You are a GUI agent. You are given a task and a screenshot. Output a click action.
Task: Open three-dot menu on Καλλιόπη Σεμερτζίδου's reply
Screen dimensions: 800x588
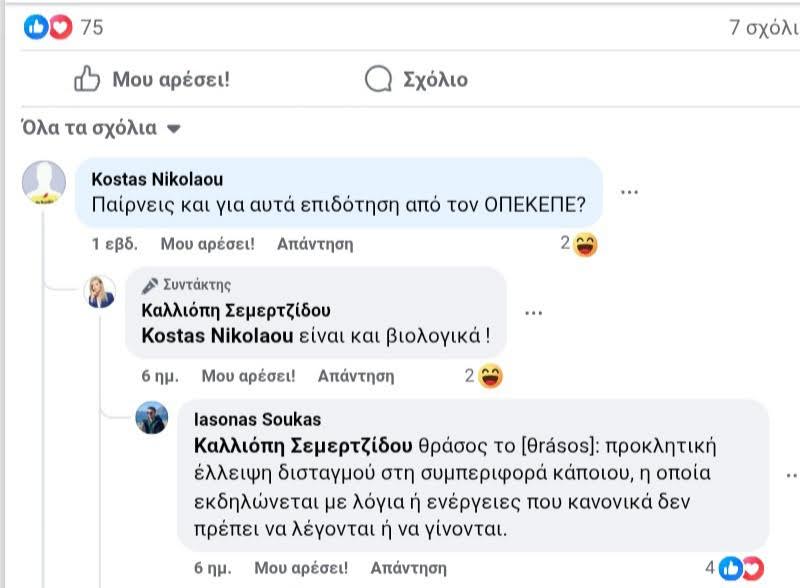tap(534, 312)
